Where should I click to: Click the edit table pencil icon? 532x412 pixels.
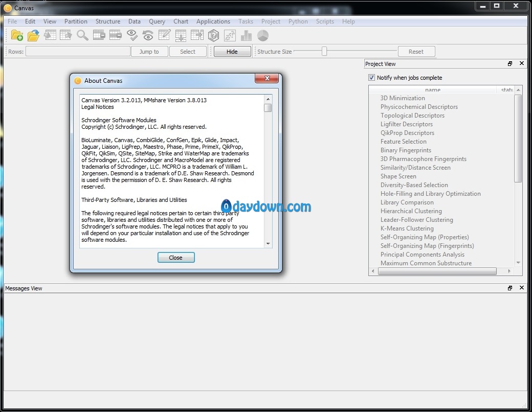164,35
